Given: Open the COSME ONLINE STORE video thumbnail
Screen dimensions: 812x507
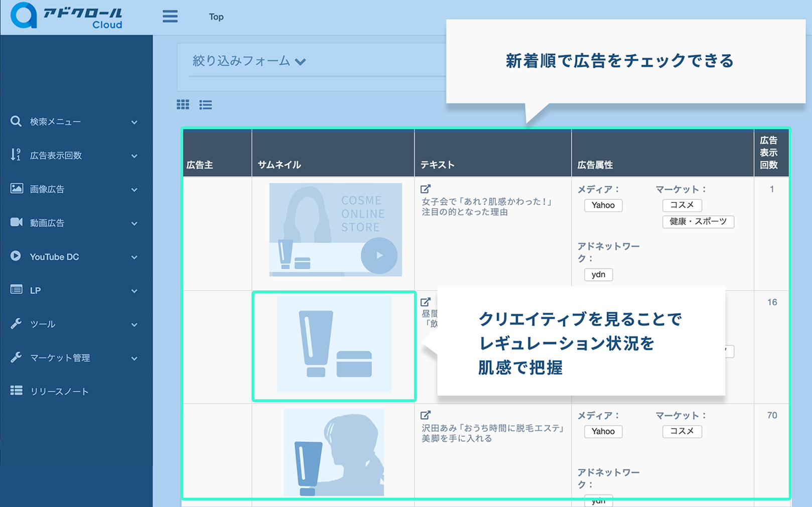Looking at the screenshot, I should click(x=335, y=230).
